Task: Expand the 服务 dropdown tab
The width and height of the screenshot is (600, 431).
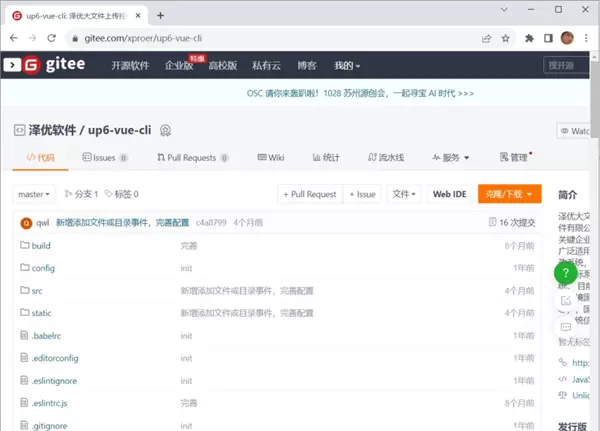Action: (449, 158)
